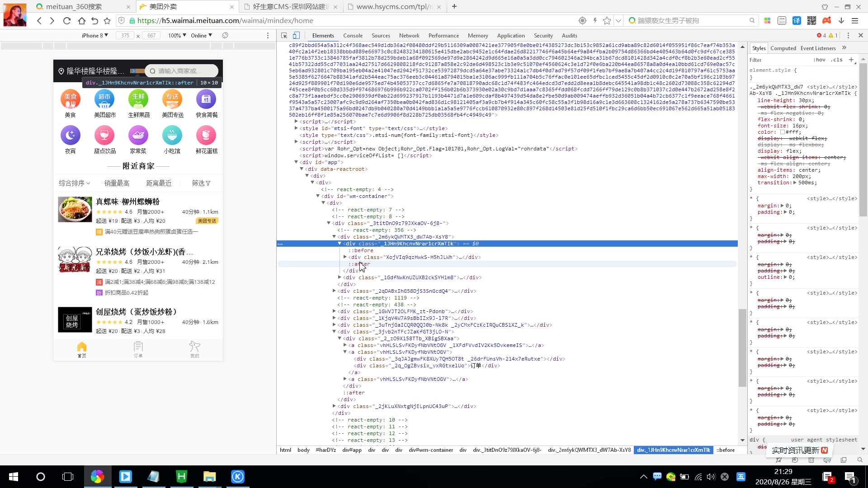Open 生鲜果蔬 fresh produce category
The width and height of the screenshot is (868, 488).
[138, 103]
